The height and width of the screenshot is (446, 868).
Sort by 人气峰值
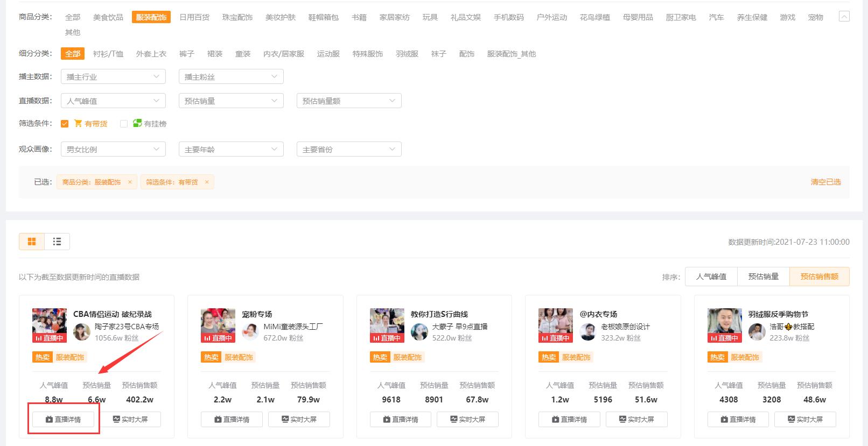711,277
